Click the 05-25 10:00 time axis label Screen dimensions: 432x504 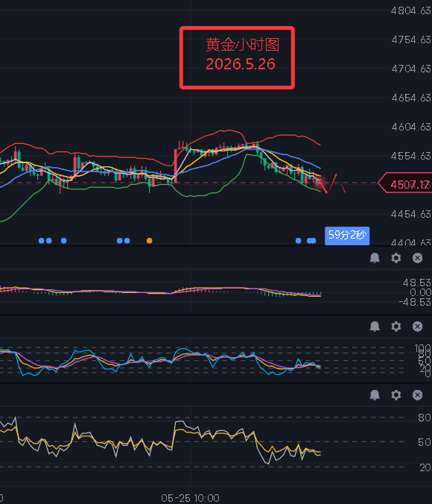coord(190,498)
